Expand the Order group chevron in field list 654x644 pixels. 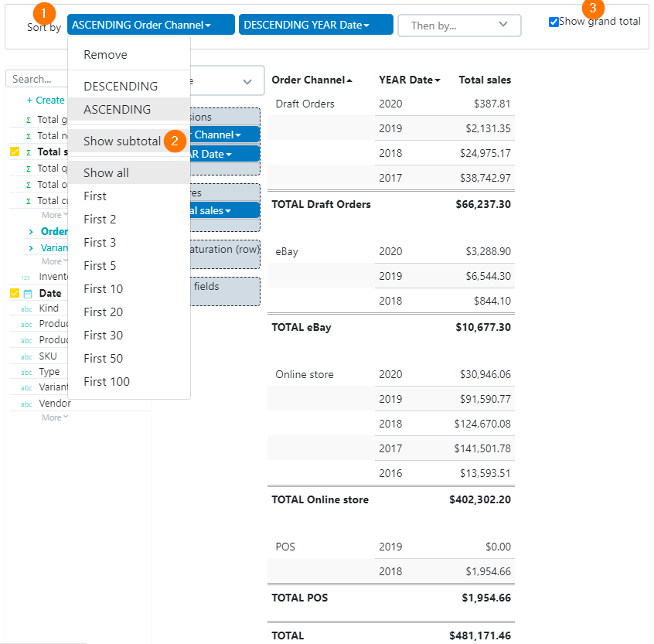[x=31, y=231]
